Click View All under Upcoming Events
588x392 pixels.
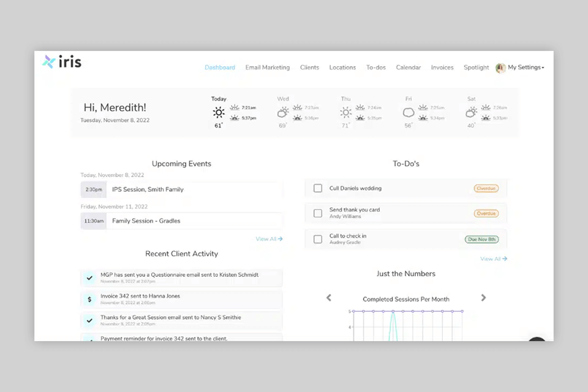269,239
